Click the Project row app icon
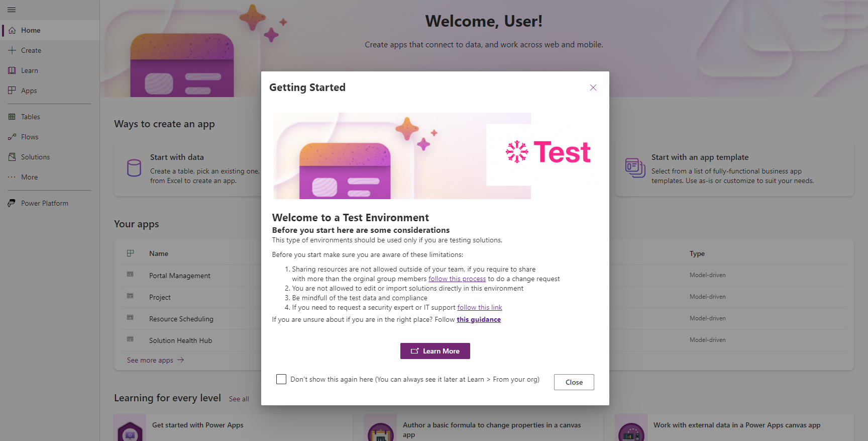This screenshot has height=441, width=868. pyautogui.click(x=130, y=296)
